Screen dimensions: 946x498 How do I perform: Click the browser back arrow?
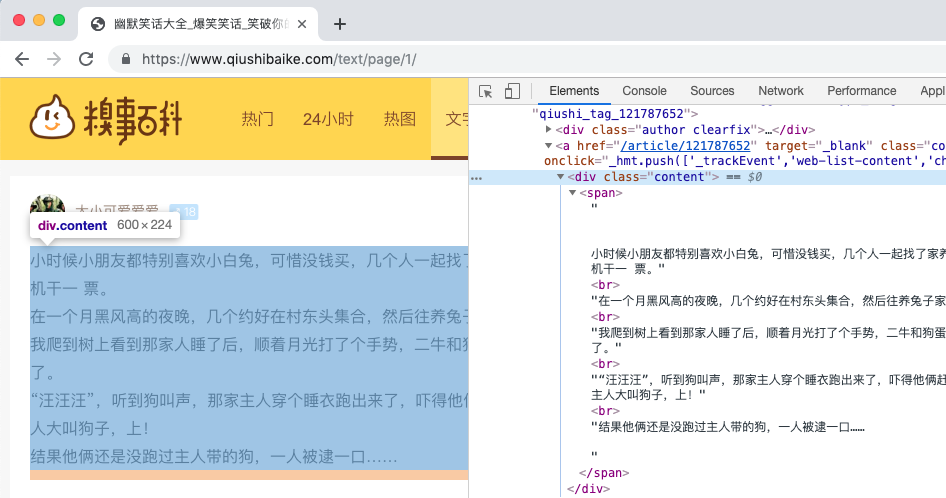pos(22,59)
